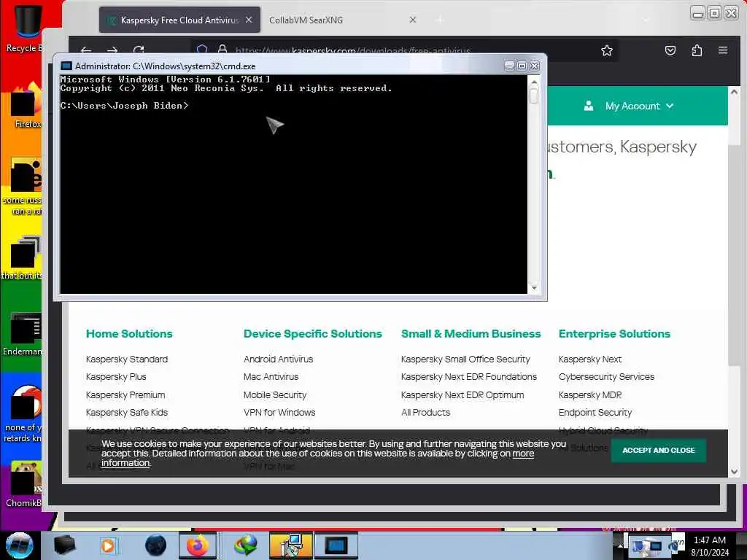The height and width of the screenshot is (560, 747).
Task: Open the Windows Start orb
Action: pyautogui.click(x=20, y=545)
